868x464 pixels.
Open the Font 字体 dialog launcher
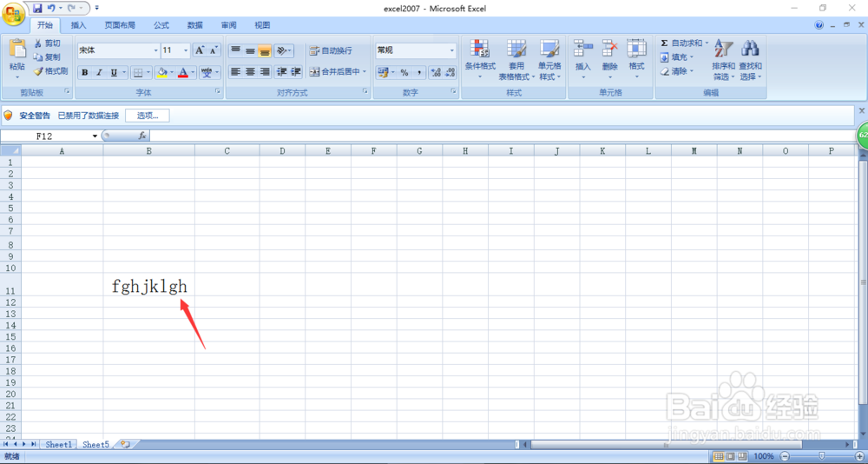(218, 91)
